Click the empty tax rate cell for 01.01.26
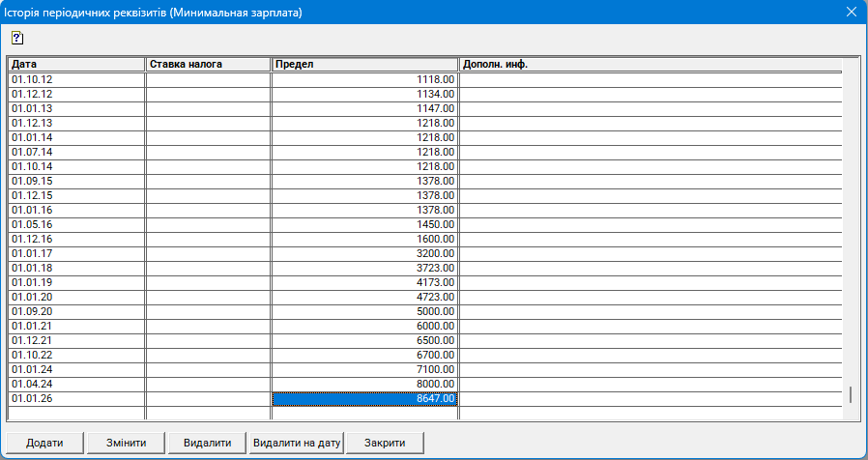Image resolution: width=868 pixels, height=460 pixels. (207, 398)
